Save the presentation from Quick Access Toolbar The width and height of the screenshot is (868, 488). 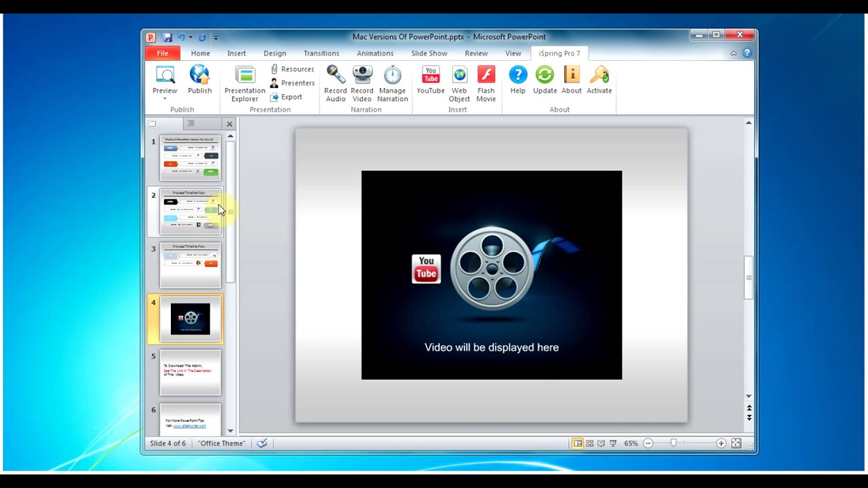pyautogui.click(x=167, y=37)
